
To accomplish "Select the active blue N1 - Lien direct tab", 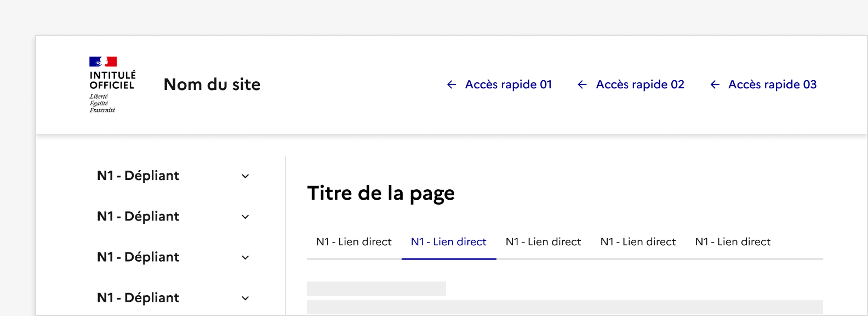I will (449, 242).
